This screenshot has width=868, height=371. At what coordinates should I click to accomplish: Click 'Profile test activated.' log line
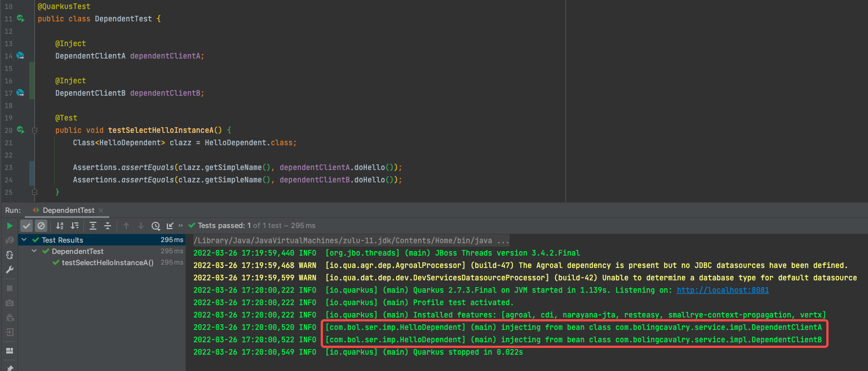(x=353, y=302)
